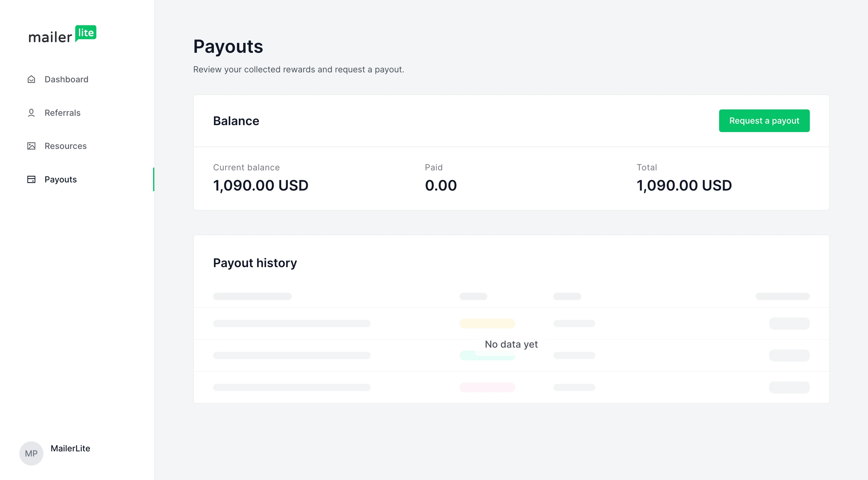
Task: Click the Referrals person icon
Action: 31,112
